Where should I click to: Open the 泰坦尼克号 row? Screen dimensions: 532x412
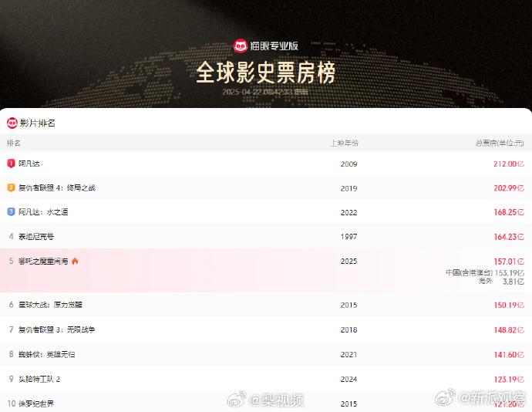[x=266, y=236]
